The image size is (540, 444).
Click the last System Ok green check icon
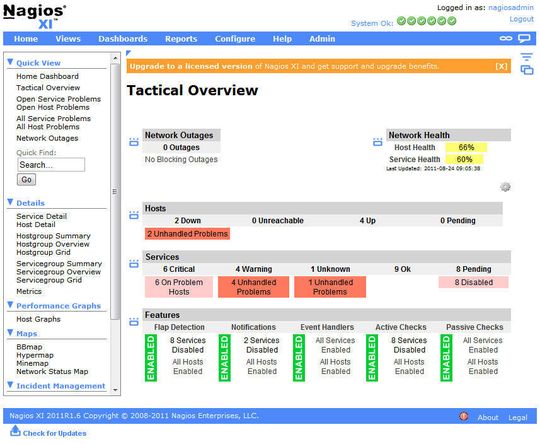(452, 21)
